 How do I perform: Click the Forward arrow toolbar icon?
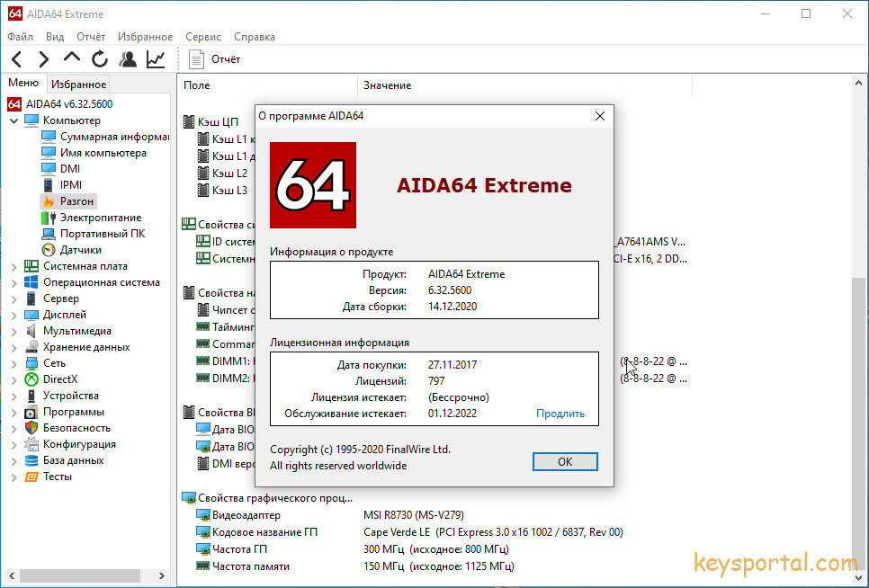point(43,59)
